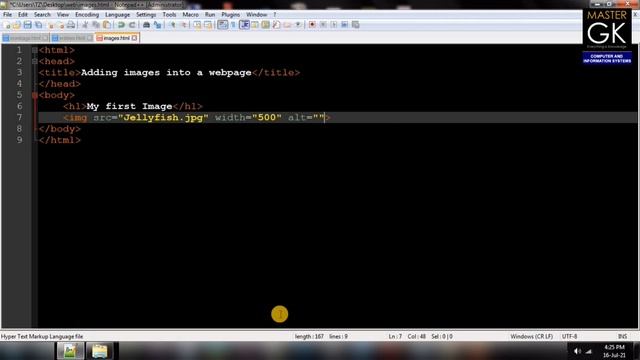Open the Search menu
Viewport: 640px width, 360px height.
click(42, 15)
